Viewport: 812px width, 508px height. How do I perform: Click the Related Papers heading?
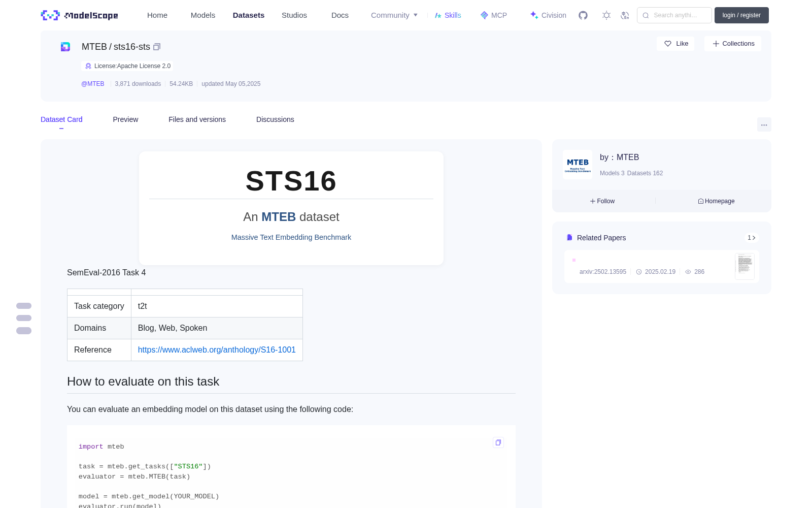tap(601, 238)
